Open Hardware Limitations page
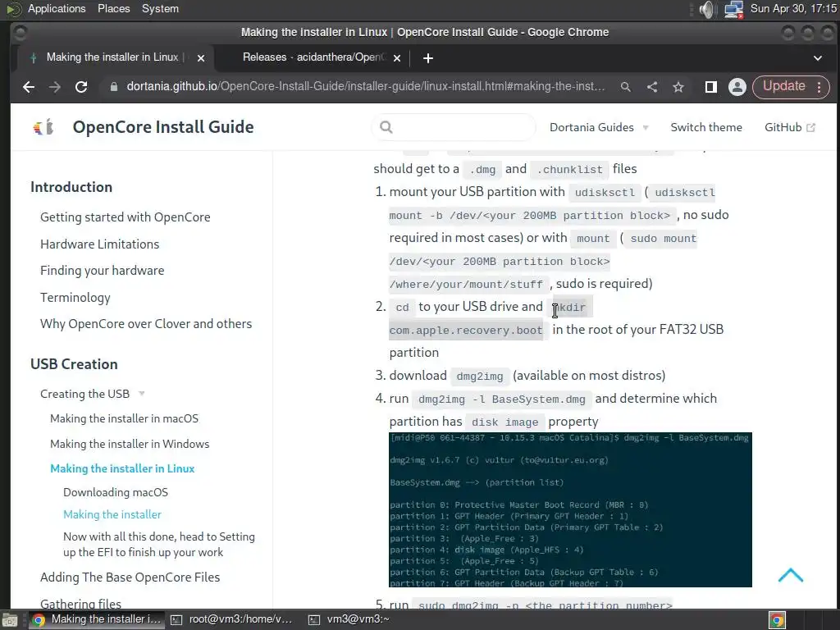 coord(99,244)
